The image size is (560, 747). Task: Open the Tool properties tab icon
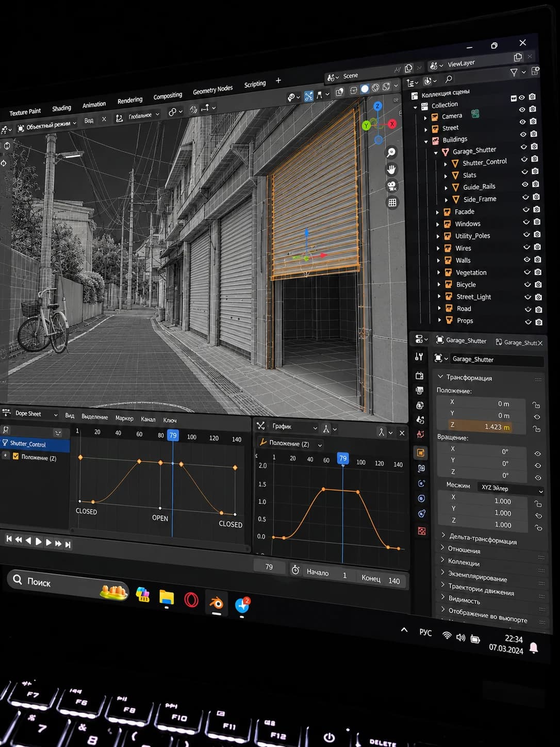[419, 356]
